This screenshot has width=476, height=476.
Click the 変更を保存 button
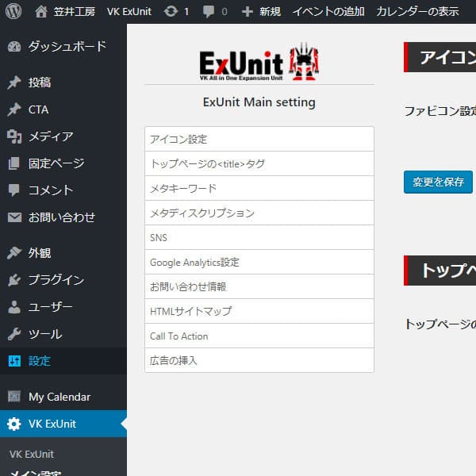(438, 182)
